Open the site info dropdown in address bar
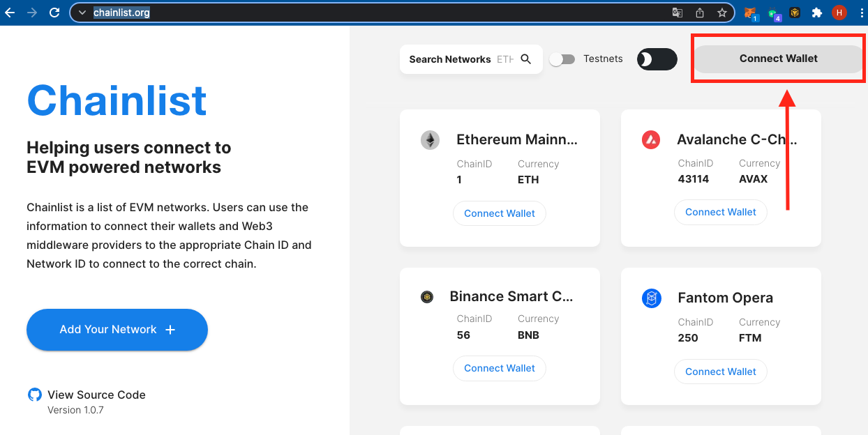This screenshot has height=435, width=868. pos(82,13)
